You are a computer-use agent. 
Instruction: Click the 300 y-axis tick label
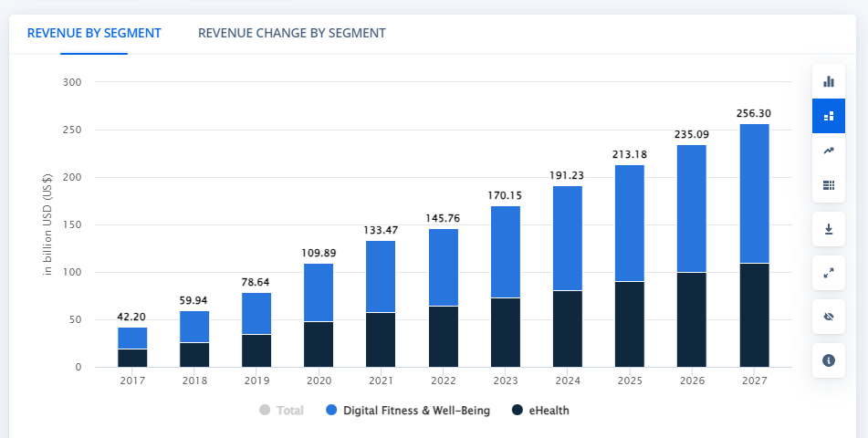click(72, 82)
